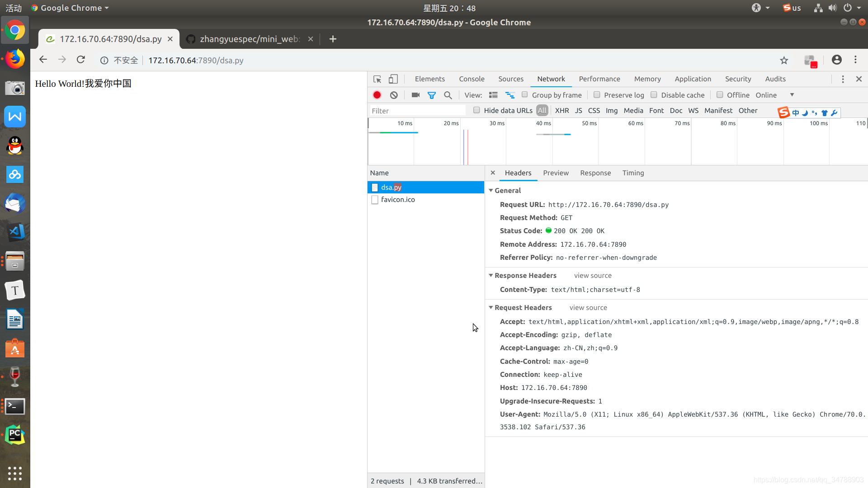Select favicon.ico request row

coord(426,199)
